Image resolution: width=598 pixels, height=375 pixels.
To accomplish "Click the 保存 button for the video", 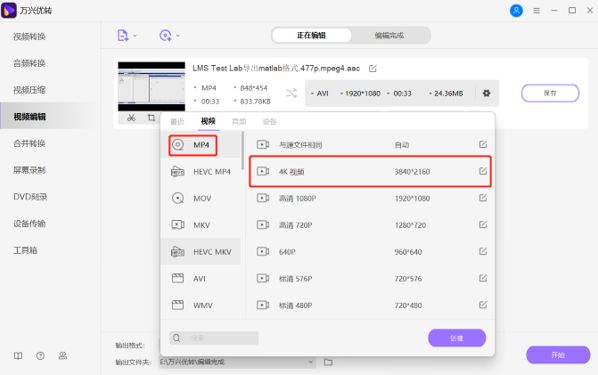I will point(550,93).
